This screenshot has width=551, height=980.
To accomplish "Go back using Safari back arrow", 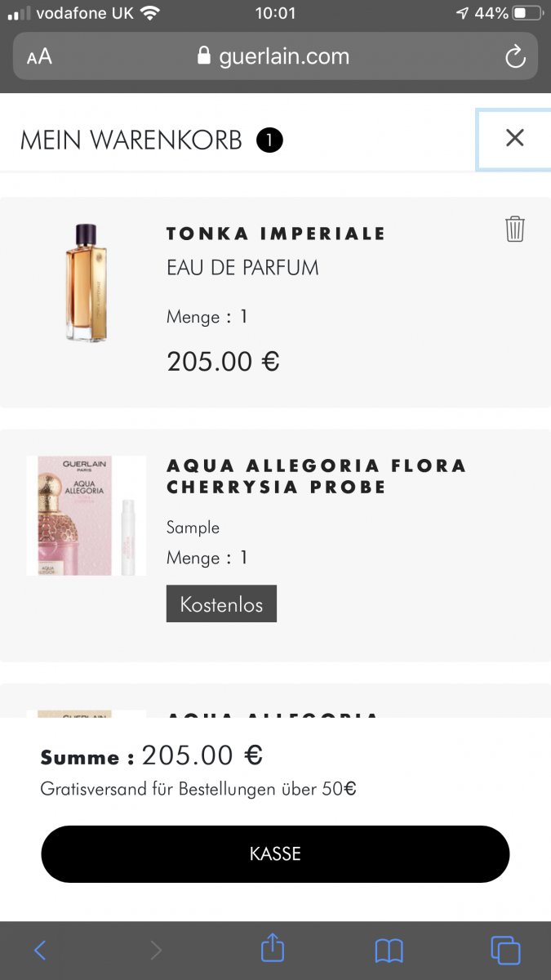I will coord(40,950).
